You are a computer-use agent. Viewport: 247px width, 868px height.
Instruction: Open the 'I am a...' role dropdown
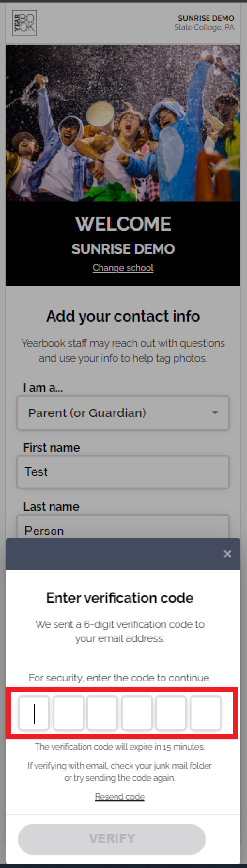123,413
